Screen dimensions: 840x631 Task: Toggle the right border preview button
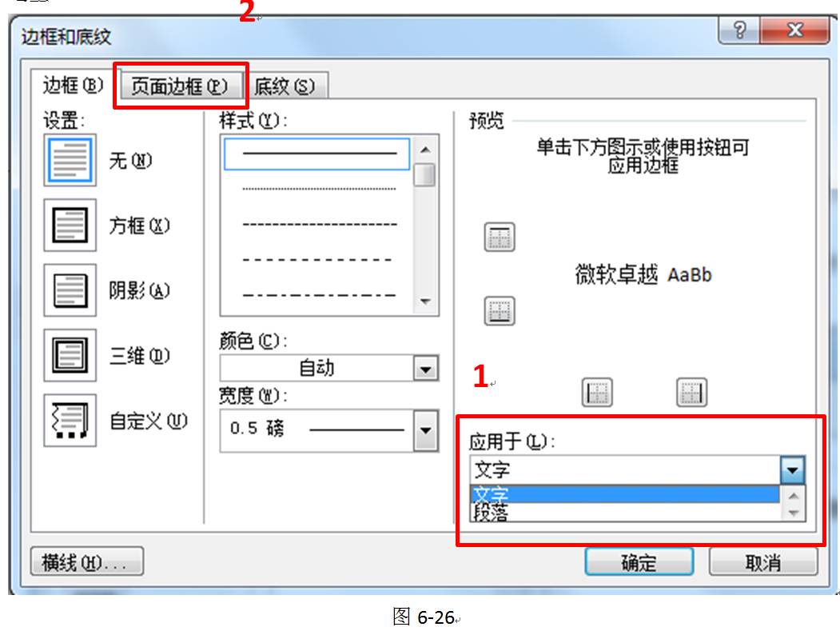[x=691, y=393]
